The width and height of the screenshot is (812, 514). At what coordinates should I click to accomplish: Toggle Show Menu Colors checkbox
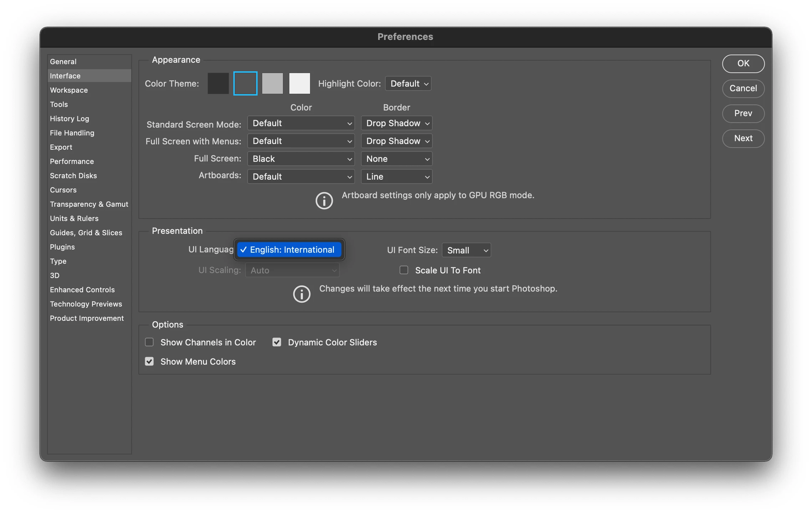(149, 361)
